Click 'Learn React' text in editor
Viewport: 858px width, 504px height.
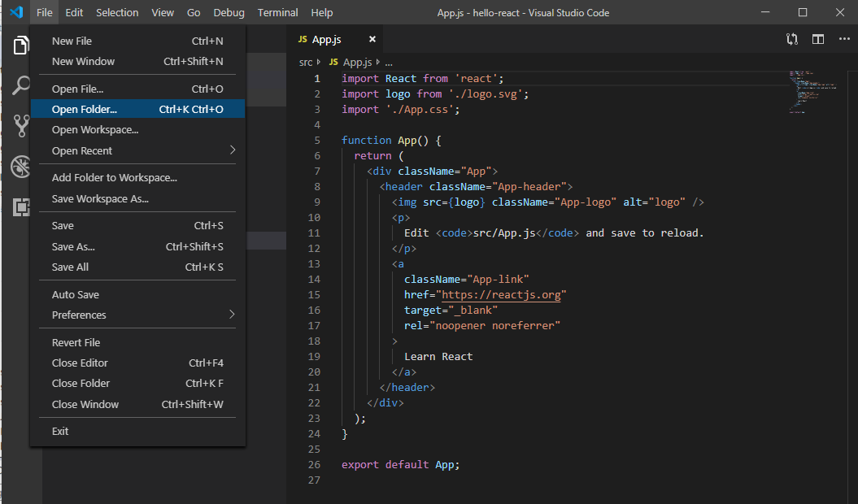438,356
